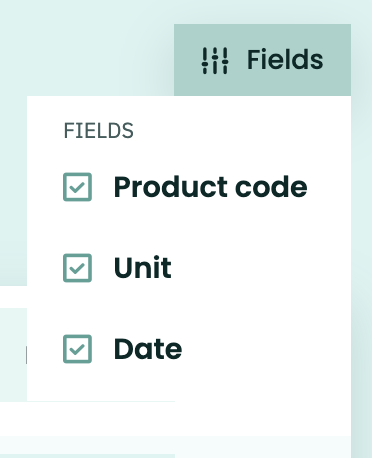This screenshot has width=372, height=458.
Task: Click the sliders icon on Fields button
Action: [215, 60]
